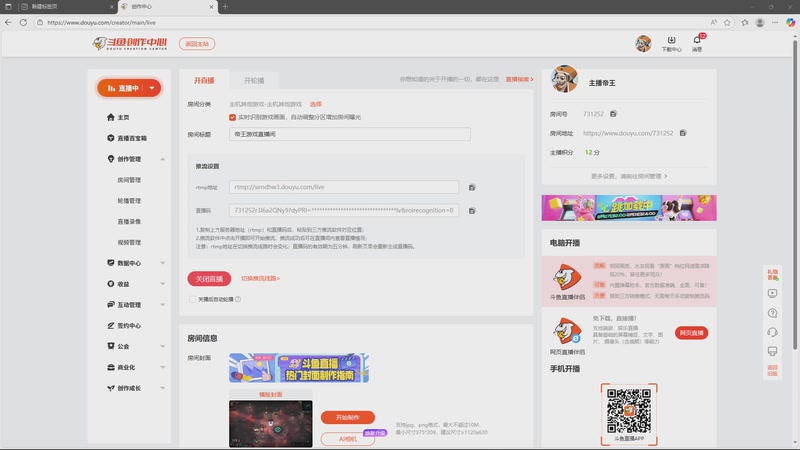Viewport: 800px width, 450px height.
Task: Toggle the real-time game recognition checkbox
Action: pos(233,117)
